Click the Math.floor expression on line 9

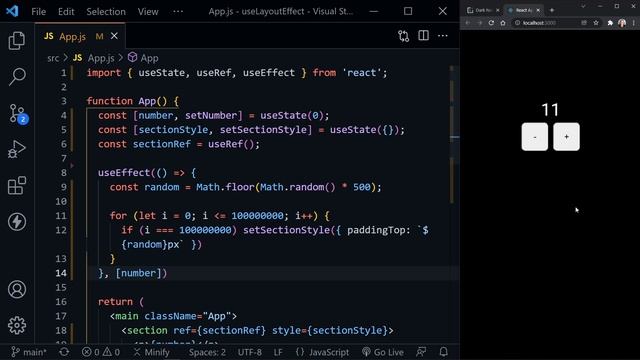click(225, 187)
